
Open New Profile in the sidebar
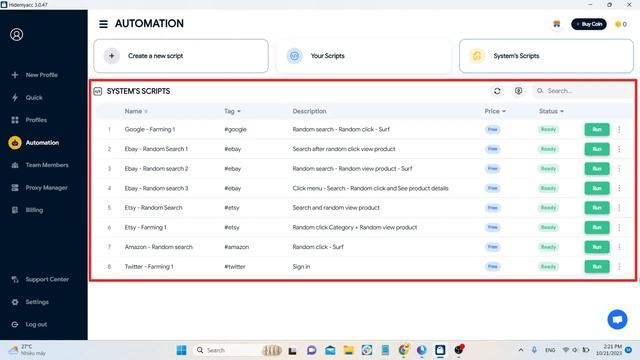click(x=35, y=75)
